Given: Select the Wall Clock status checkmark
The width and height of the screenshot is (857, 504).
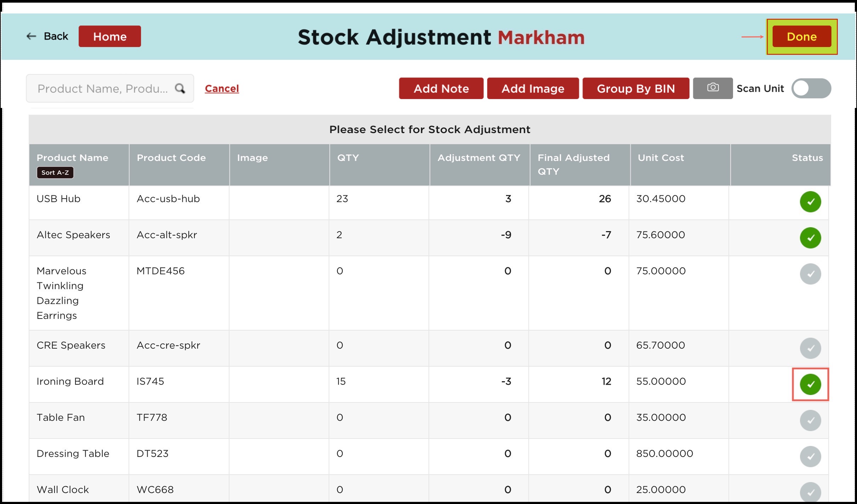Looking at the screenshot, I should tap(810, 492).
